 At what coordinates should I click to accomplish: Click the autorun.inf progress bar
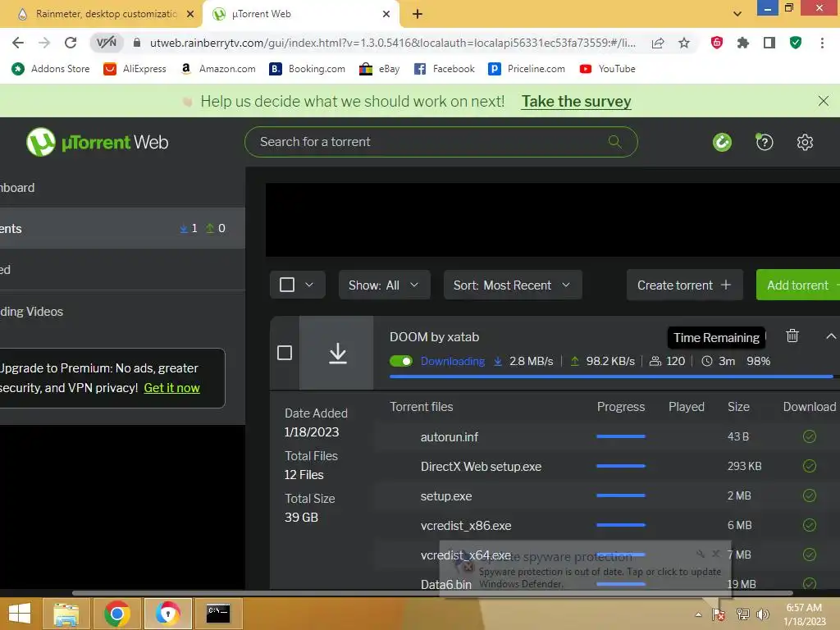pyautogui.click(x=621, y=436)
